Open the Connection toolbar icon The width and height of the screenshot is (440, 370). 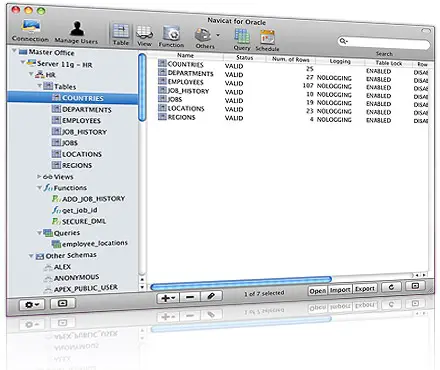pyautogui.click(x=30, y=30)
